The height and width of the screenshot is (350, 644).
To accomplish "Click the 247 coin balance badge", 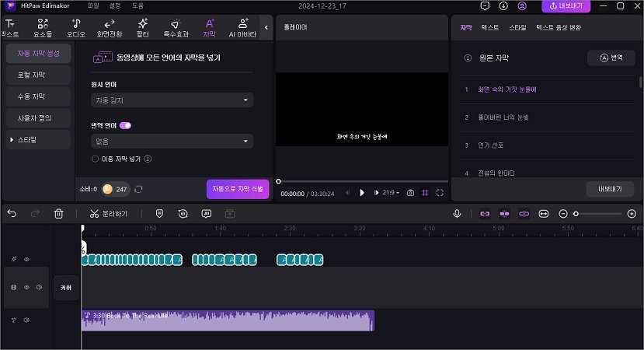I will click(116, 189).
